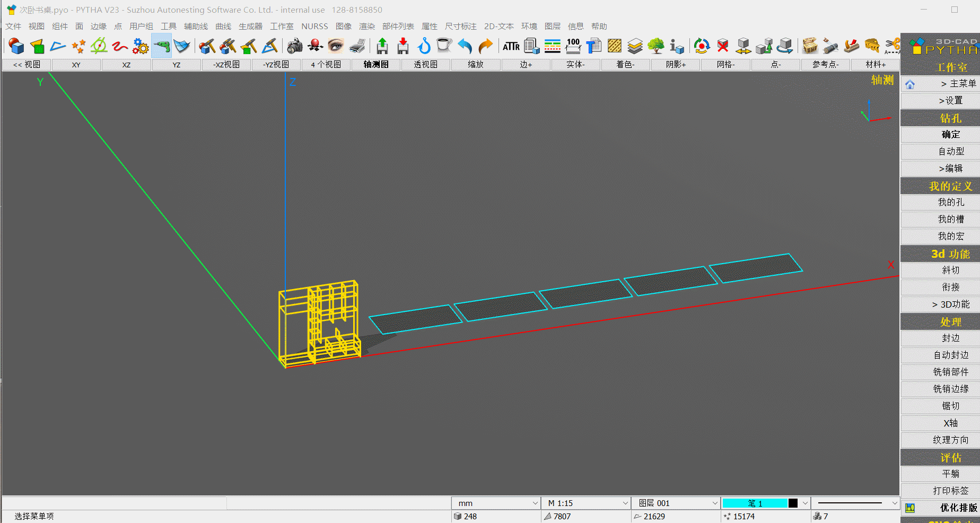
Task: Click the blue hook icon
Action: (x=424, y=46)
